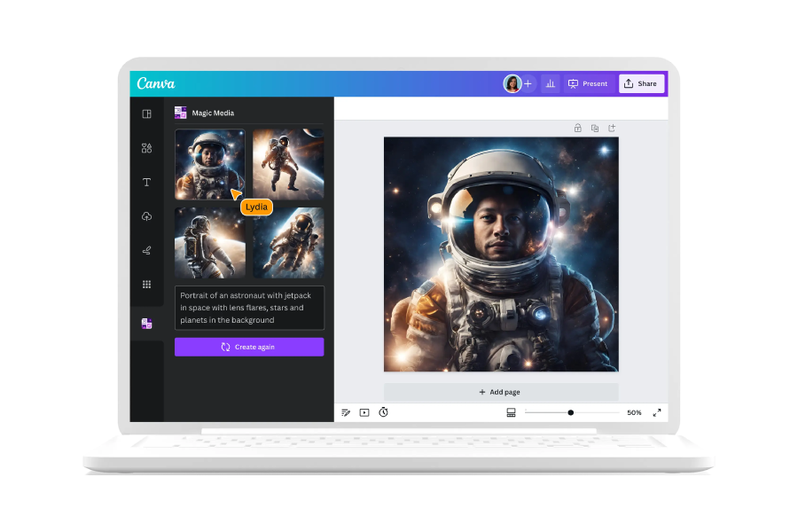Click the timer icon in bottom bar
The height and width of the screenshot is (532, 798).
coord(383,412)
